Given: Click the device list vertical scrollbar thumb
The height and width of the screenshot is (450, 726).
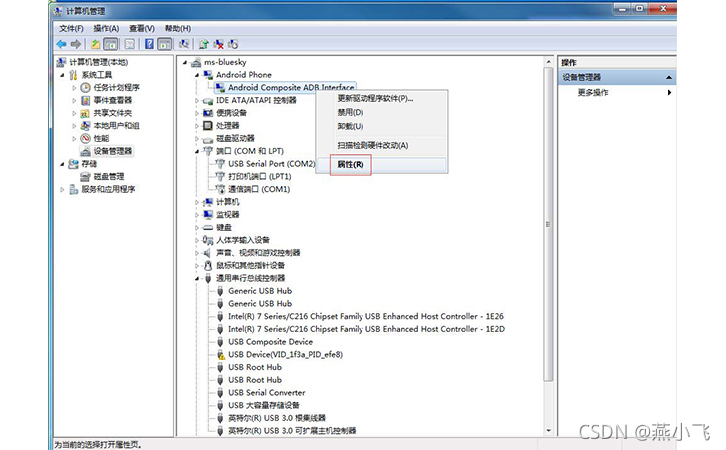Looking at the screenshot, I should 548,225.
